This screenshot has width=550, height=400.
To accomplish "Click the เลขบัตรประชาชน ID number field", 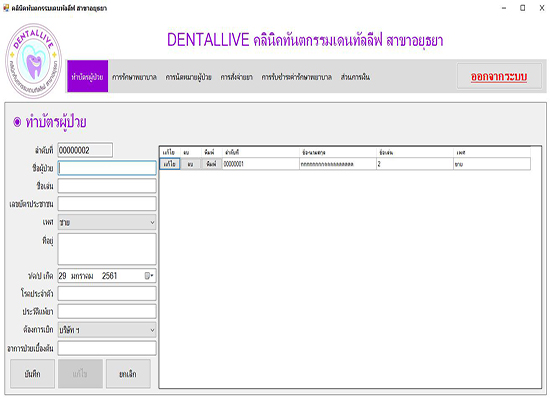I will pyautogui.click(x=107, y=204).
